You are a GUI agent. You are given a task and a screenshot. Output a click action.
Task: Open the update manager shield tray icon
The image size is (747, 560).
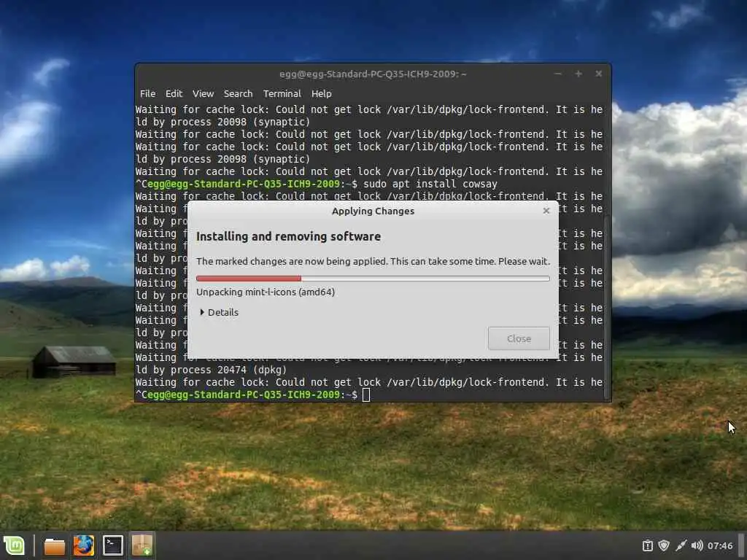point(664,545)
